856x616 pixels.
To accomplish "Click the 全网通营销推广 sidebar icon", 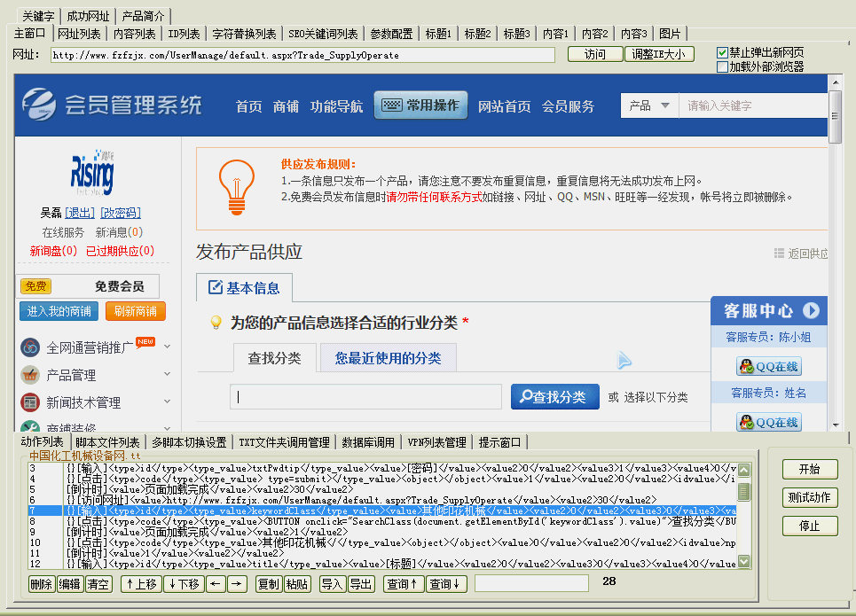I will point(30,347).
